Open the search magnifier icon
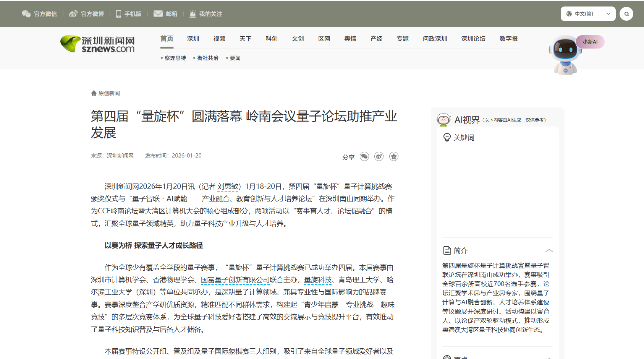 626,14
